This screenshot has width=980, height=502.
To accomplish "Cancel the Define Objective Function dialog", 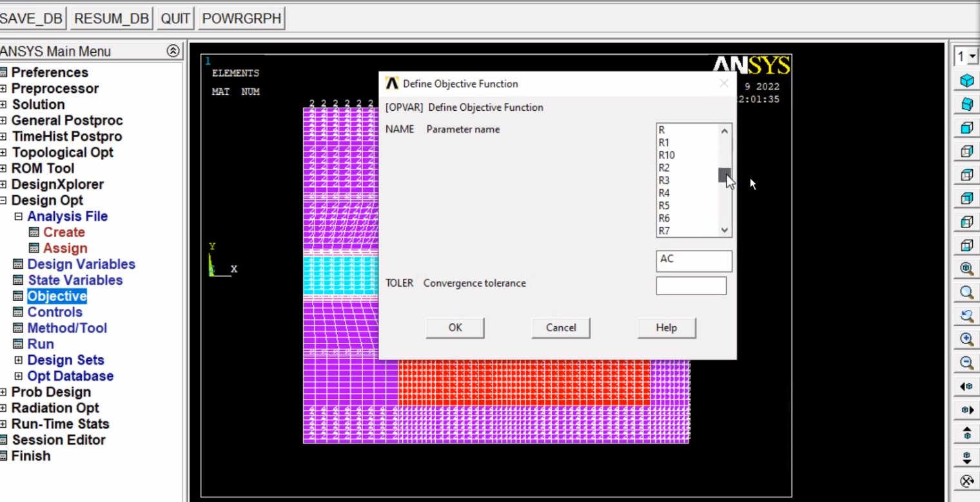I will [561, 327].
